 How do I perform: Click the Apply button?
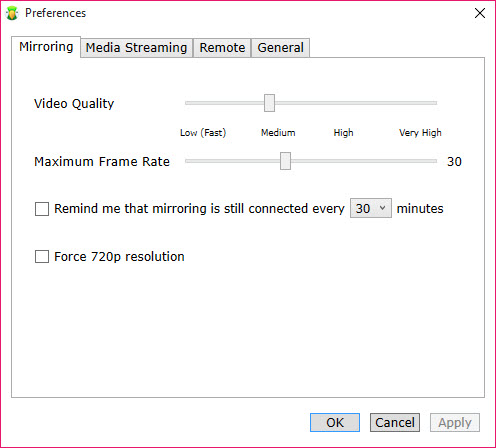click(455, 423)
